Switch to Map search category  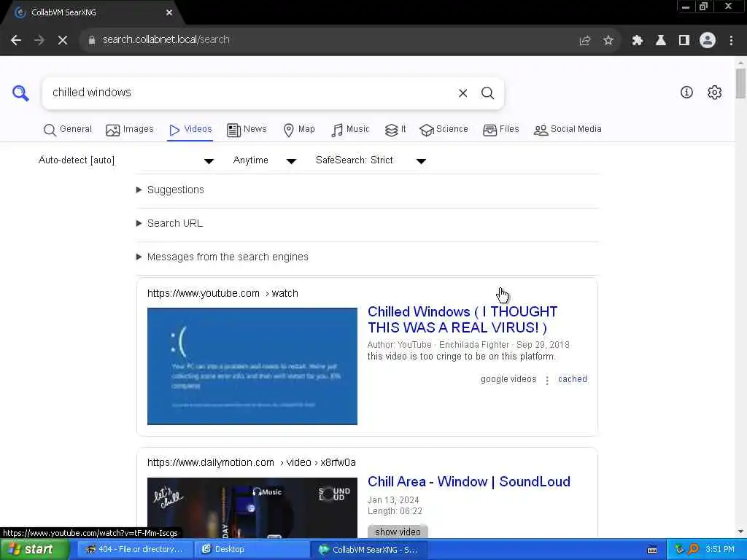point(298,129)
